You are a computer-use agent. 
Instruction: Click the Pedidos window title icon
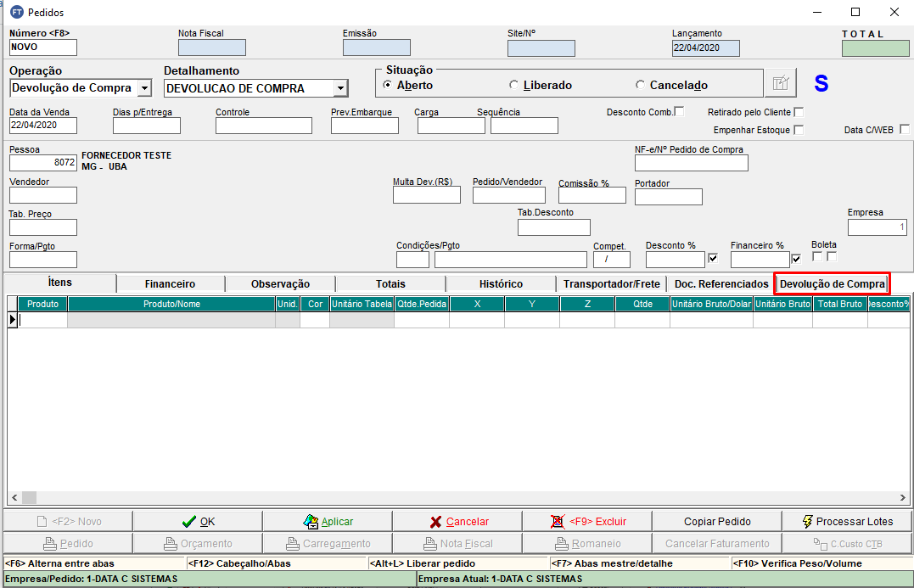(17, 12)
